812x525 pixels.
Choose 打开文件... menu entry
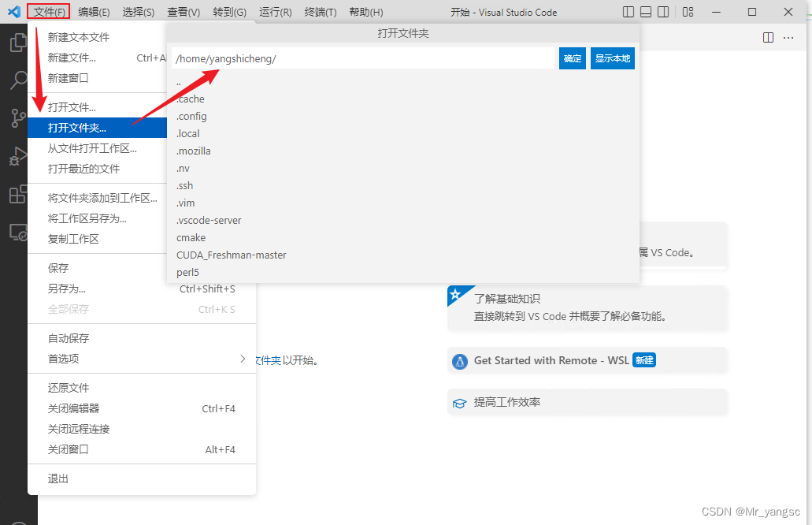(x=98, y=107)
